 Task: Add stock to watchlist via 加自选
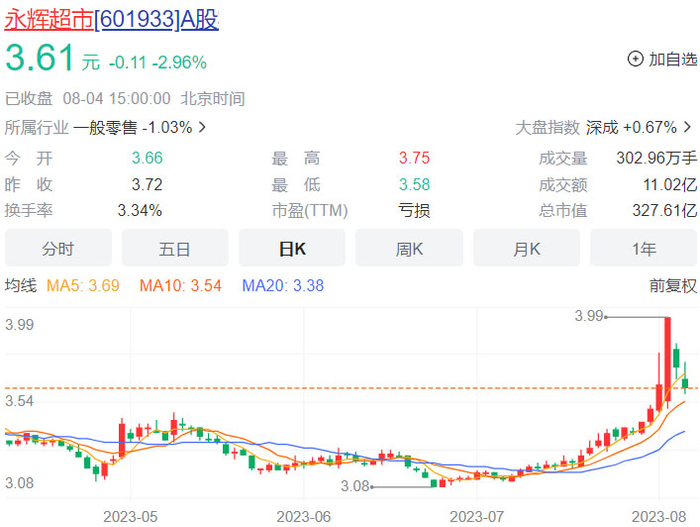tap(662, 59)
